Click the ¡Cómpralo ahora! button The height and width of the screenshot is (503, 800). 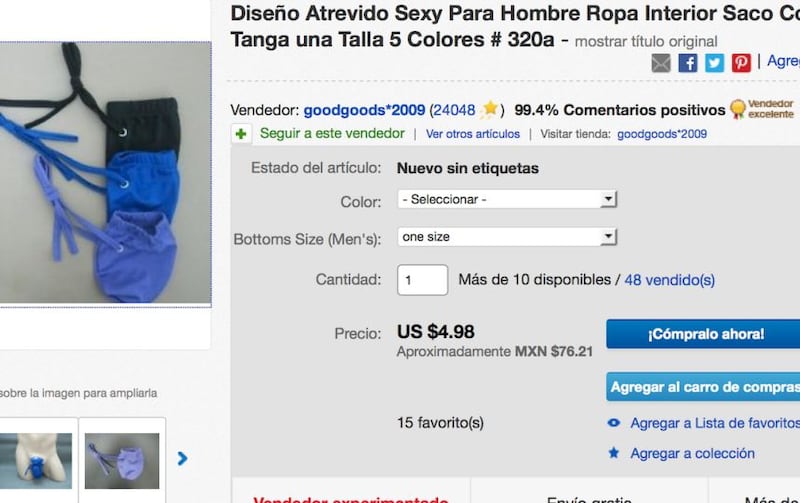[704, 334]
